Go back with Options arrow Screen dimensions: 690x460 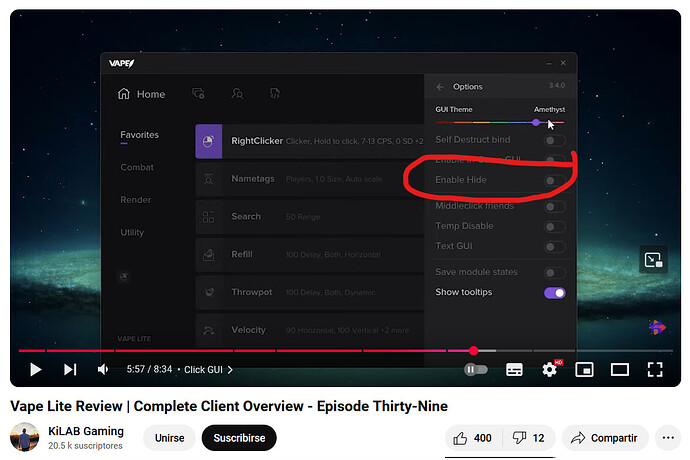tap(440, 87)
